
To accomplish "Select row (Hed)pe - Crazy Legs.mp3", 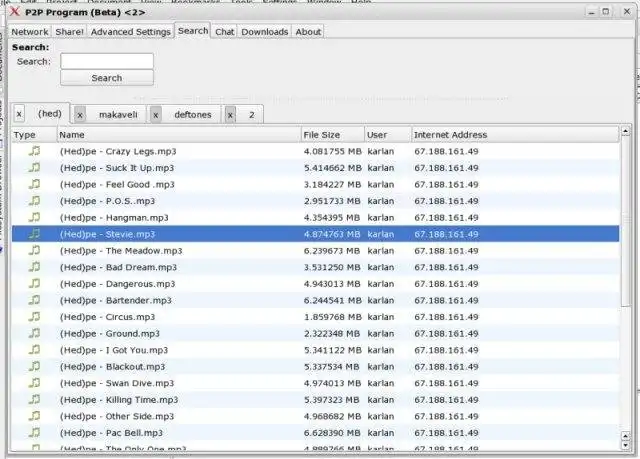I will pos(315,151).
